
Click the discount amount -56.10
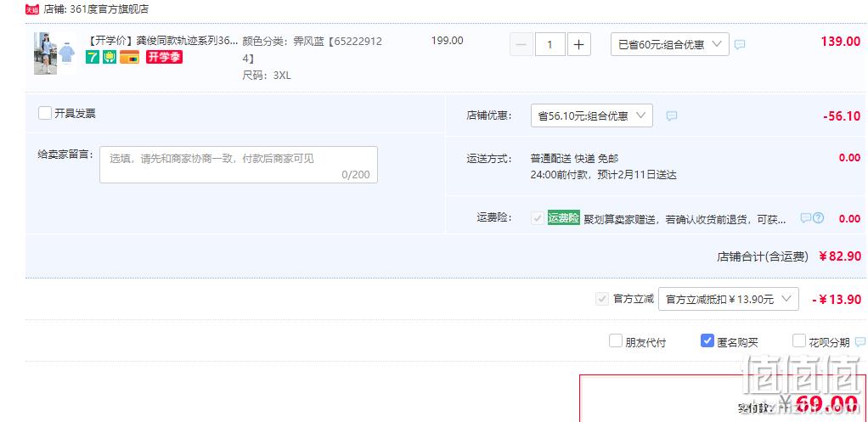(x=842, y=116)
